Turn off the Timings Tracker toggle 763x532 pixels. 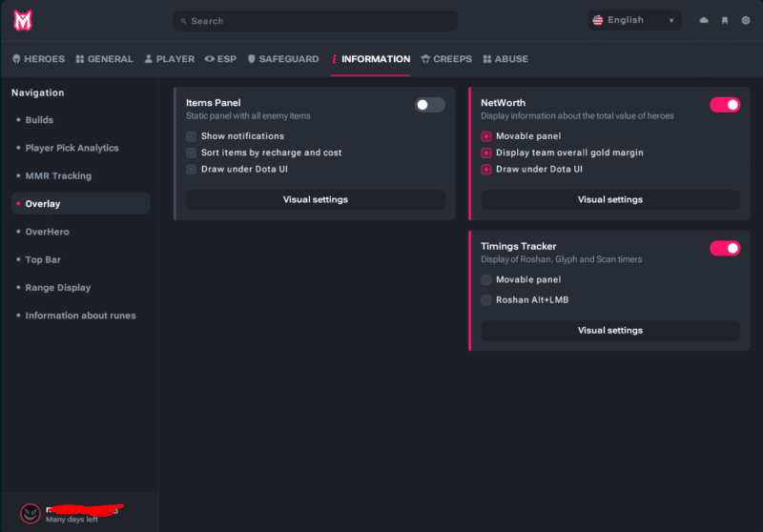725,248
